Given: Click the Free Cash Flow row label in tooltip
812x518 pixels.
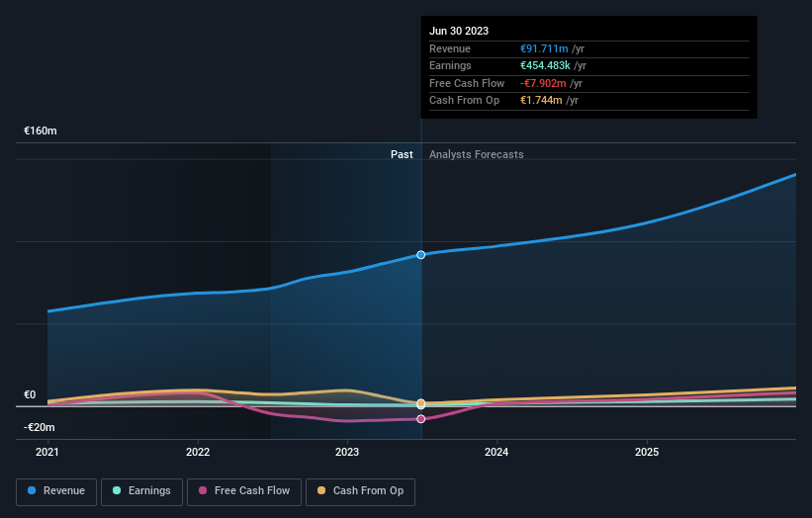Looking at the screenshot, I should pyautogui.click(x=467, y=83).
